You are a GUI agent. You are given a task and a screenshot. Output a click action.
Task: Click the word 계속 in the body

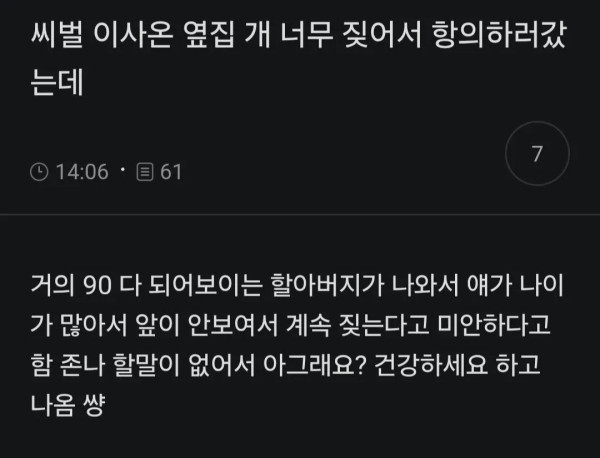tap(308, 325)
